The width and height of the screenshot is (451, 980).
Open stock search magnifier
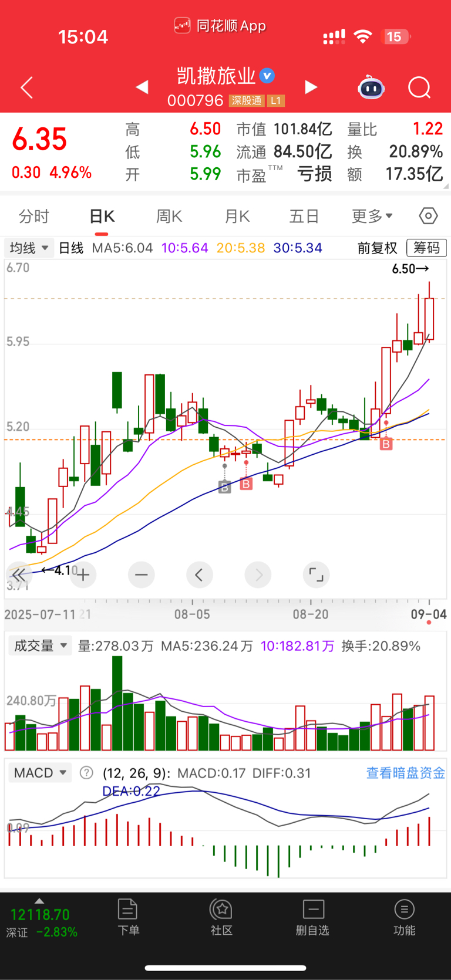(x=419, y=88)
